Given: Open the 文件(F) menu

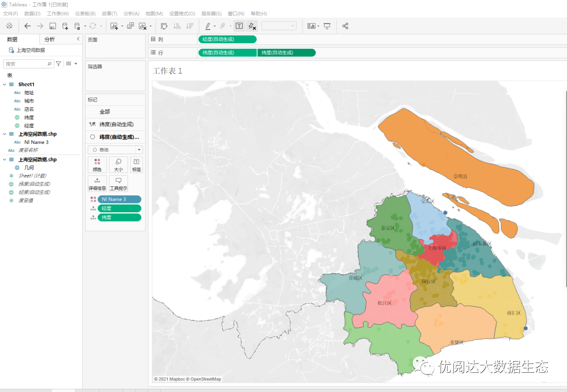Looking at the screenshot, I should [11, 14].
